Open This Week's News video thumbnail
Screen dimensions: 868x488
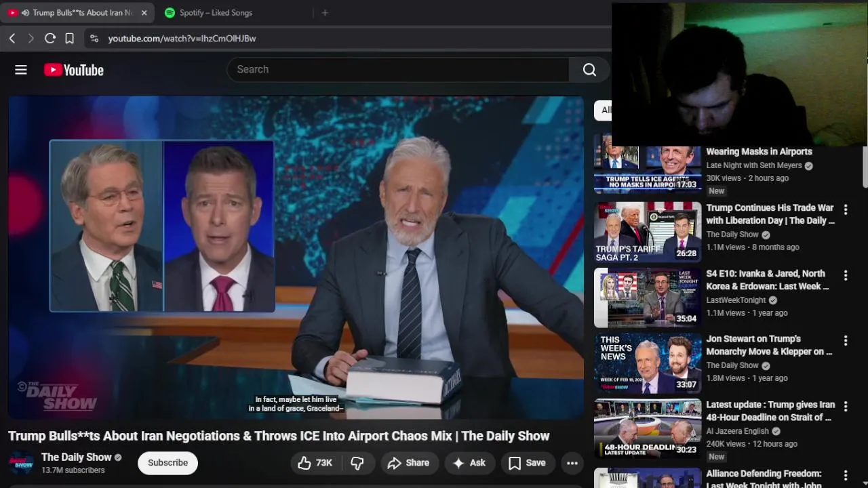(648, 363)
